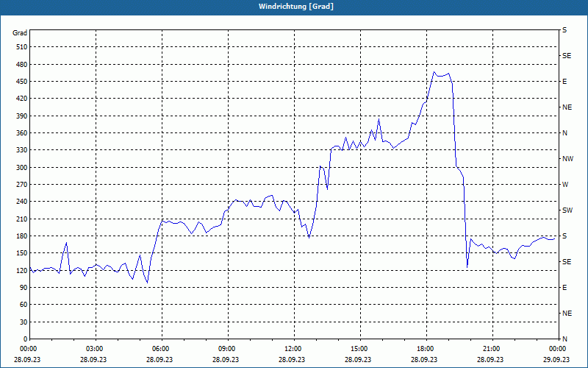Select the 28.09.23 date under 21:00
The height and width of the screenshot is (368, 588).
click(490, 359)
